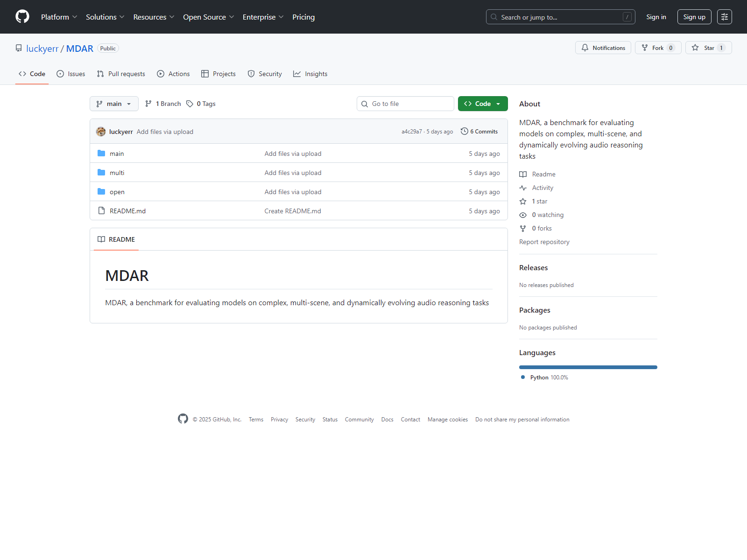Open the Packages section heading link
The image size is (747, 560).
point(535,310)
